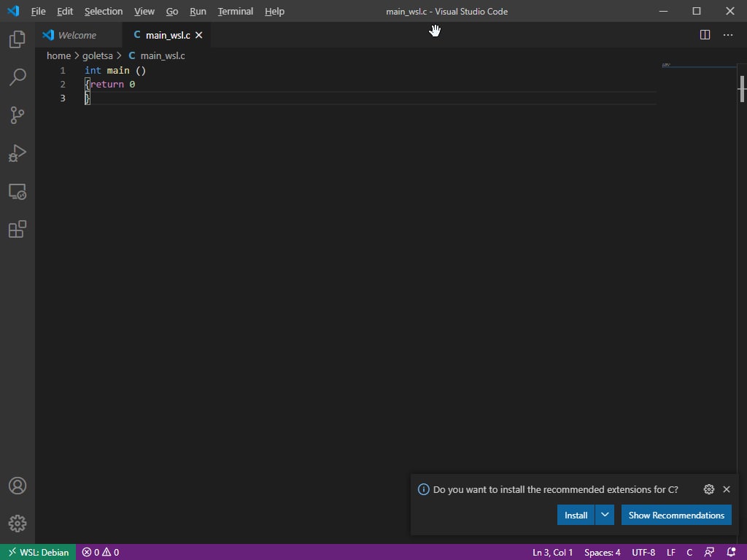Click Ln 3, Col 1 go-to-line indicator
Viewport: 747px width, 560px height.
553,553
